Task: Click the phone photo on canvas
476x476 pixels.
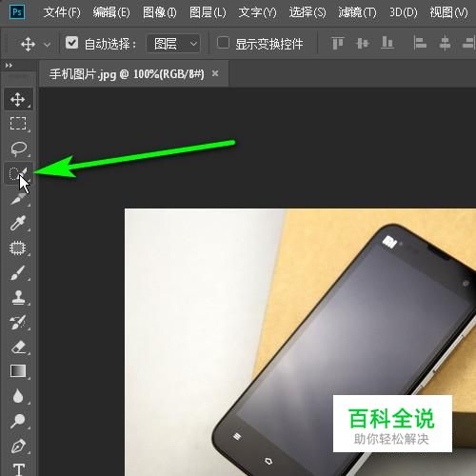Action: coord(300,342)
